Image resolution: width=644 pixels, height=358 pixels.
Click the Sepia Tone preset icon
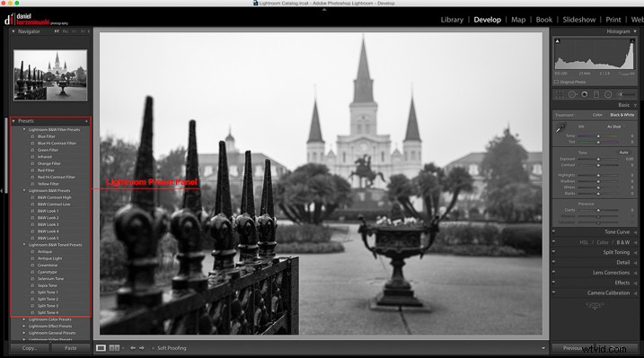(x=32, y=285)
